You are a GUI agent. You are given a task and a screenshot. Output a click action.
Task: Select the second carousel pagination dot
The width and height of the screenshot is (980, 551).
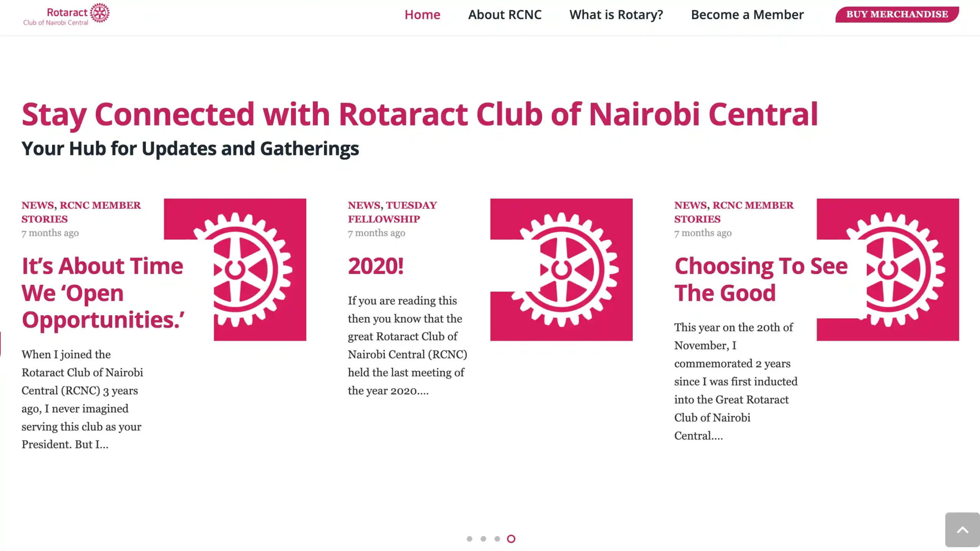click(483, 539)
